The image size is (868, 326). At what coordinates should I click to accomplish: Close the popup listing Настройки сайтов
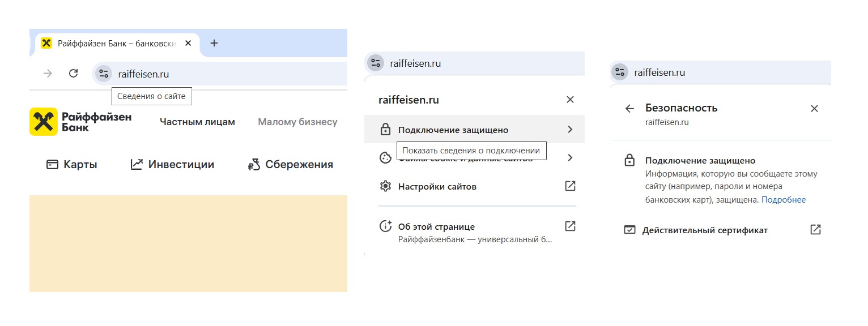570,100
